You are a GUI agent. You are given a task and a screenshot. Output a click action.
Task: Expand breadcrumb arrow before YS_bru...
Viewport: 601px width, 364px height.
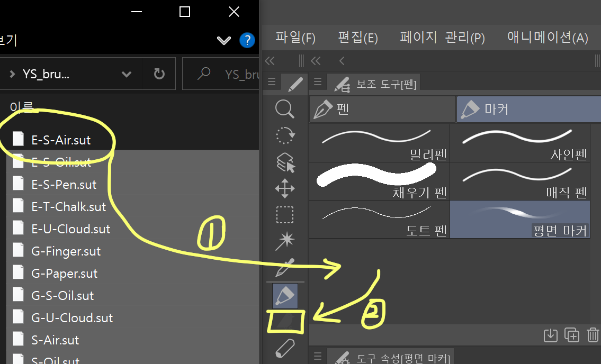tap(12, 74)
